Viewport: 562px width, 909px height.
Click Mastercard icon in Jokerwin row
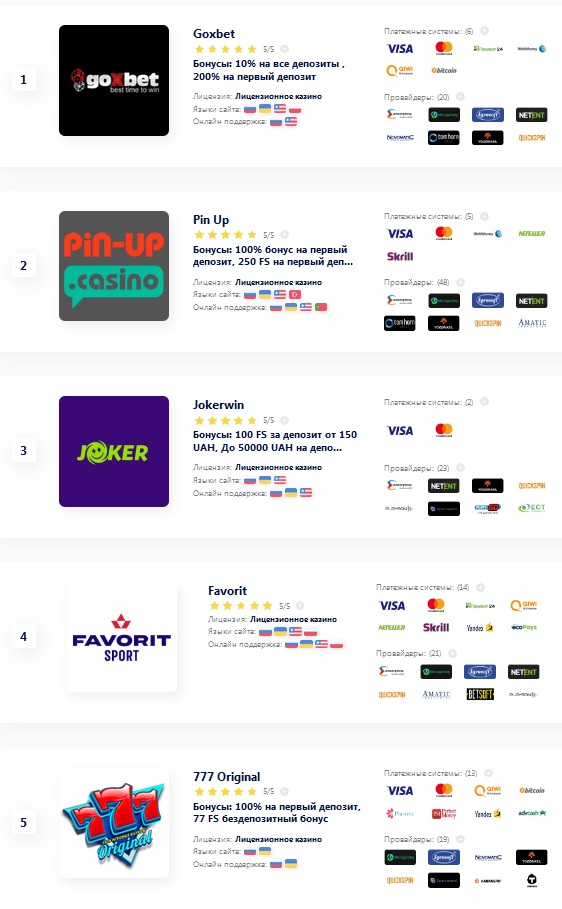tap(444, 430)
